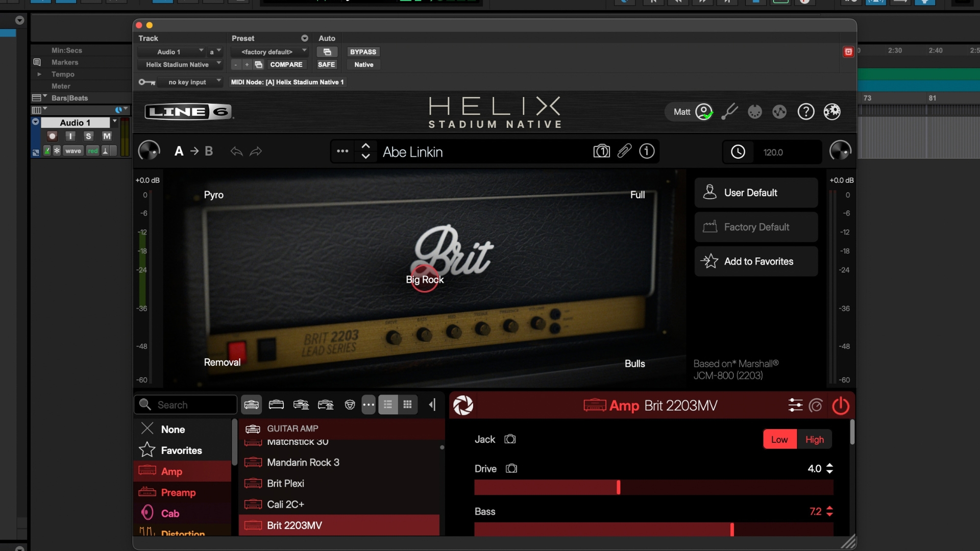
Task: Click the Drive value stepper arrows
Action: coord(829,468)
